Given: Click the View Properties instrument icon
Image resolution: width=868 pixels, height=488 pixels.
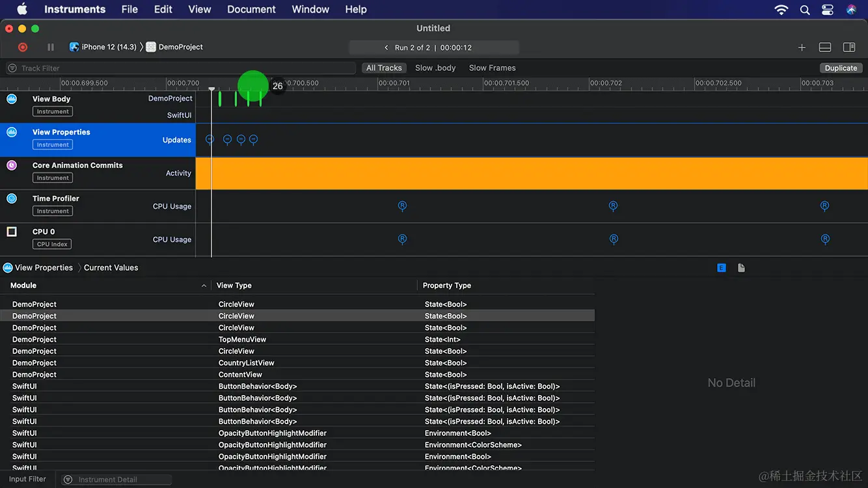Looking at the screenshot, I should coord(12,132).
